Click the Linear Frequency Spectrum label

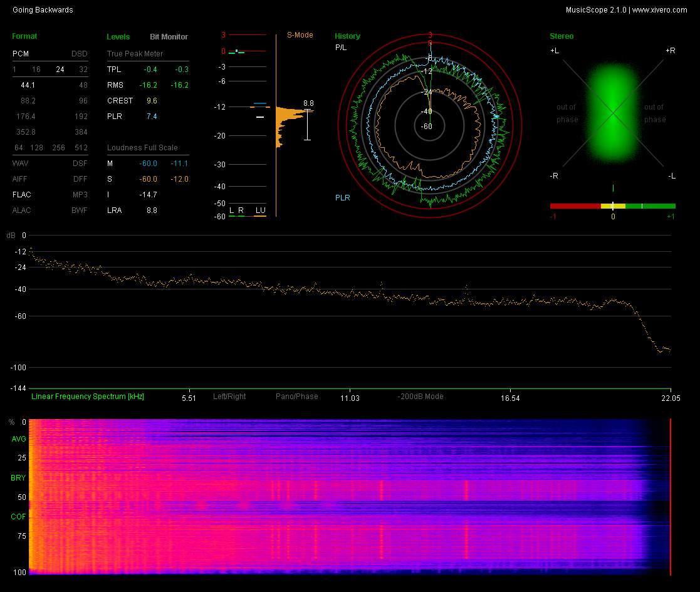[87, 397]
